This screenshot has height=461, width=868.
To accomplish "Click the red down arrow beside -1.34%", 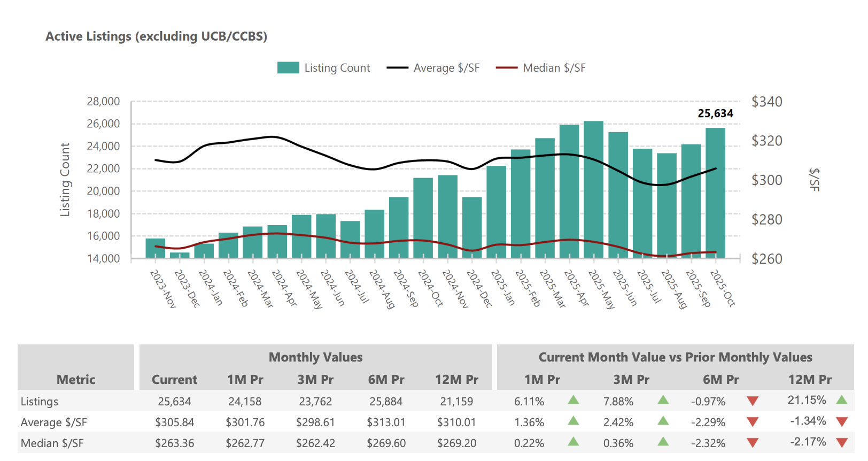I will tap(842, 421).
